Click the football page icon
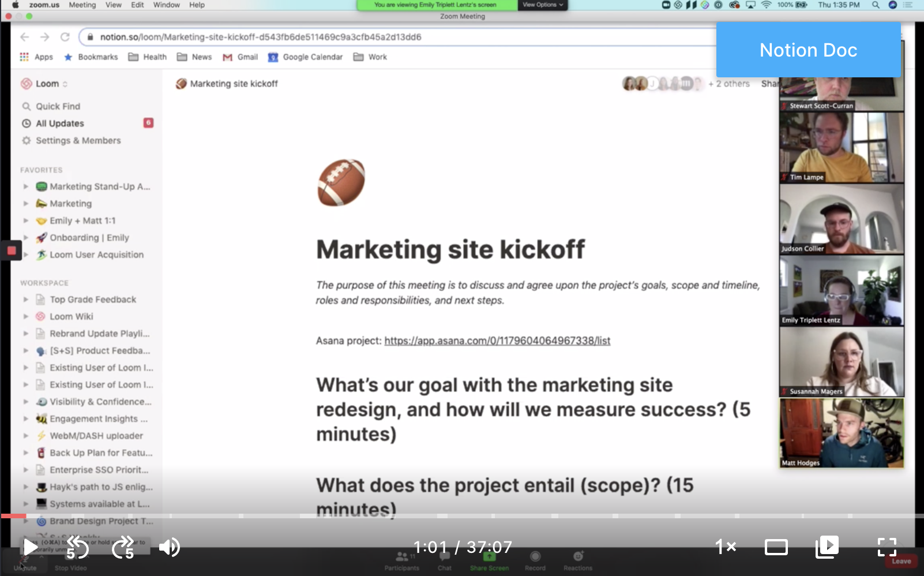Image resolution: width=924 pixels, height=576 pixels. (x=341, y=182)
